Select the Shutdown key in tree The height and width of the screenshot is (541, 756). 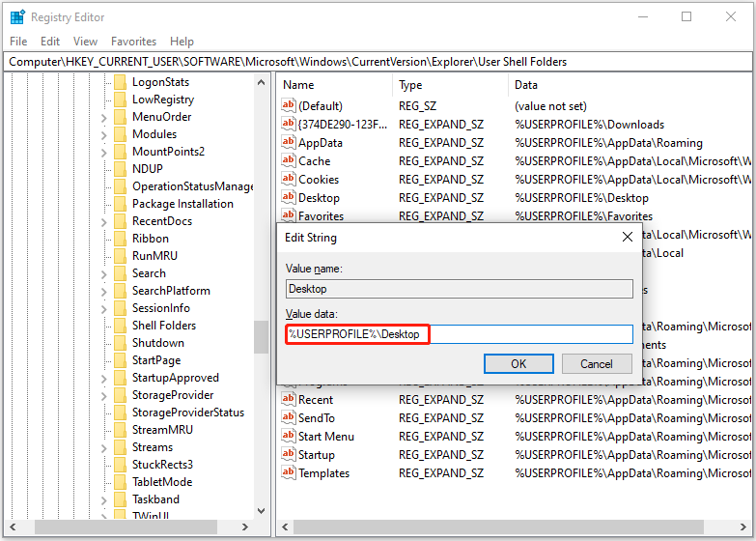[x=158, y=343]
